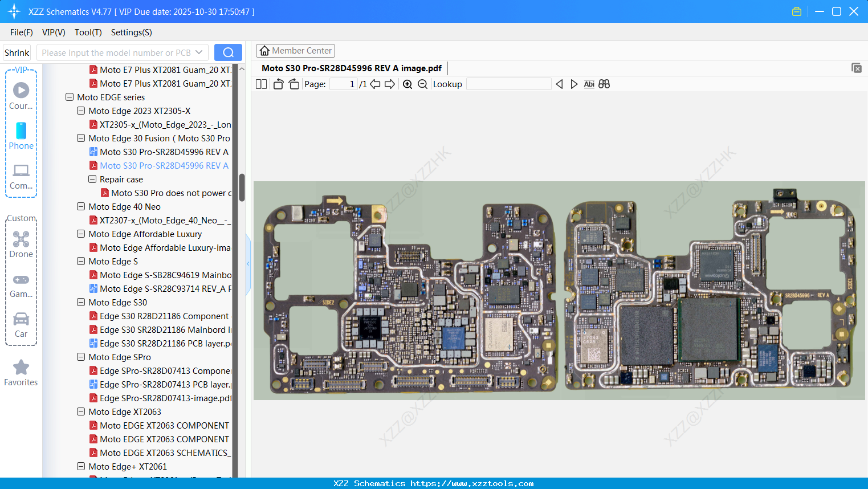The height and width of the screenshot is (489, 868).
Task: Select the Car category icon
Action: [x=21, y=324]
